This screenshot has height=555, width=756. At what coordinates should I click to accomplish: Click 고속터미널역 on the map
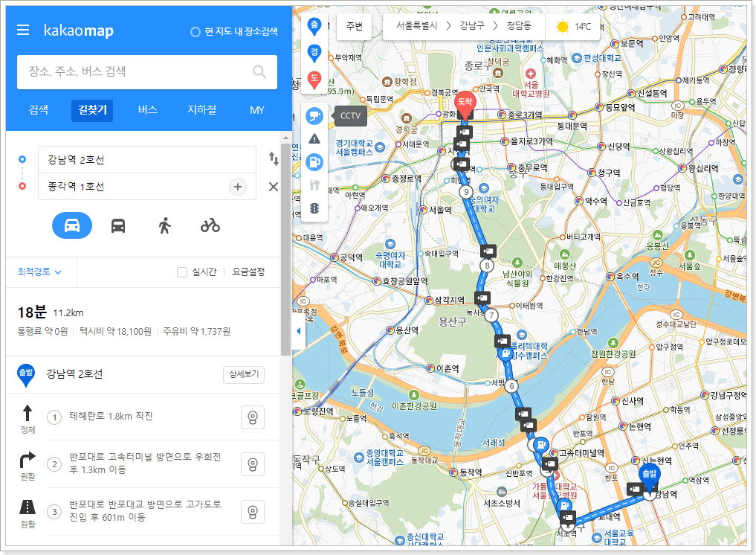tap(576, 453)
